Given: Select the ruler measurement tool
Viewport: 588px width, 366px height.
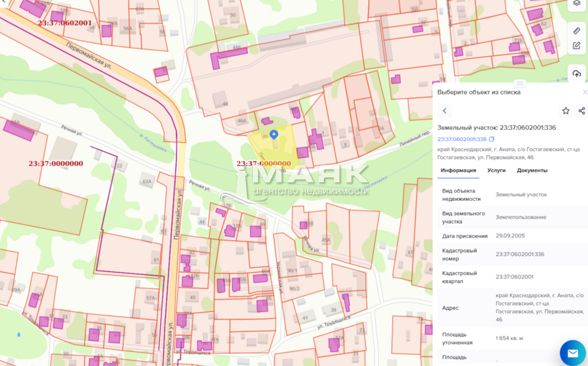Looking at the screenshot, I should [576, 30].
